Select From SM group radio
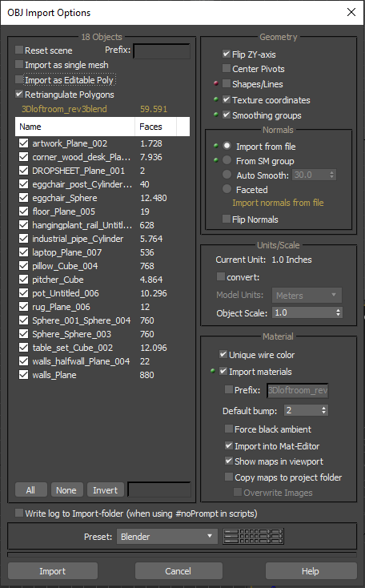Screen dimensions: 365x588 (x=227, y=160)
